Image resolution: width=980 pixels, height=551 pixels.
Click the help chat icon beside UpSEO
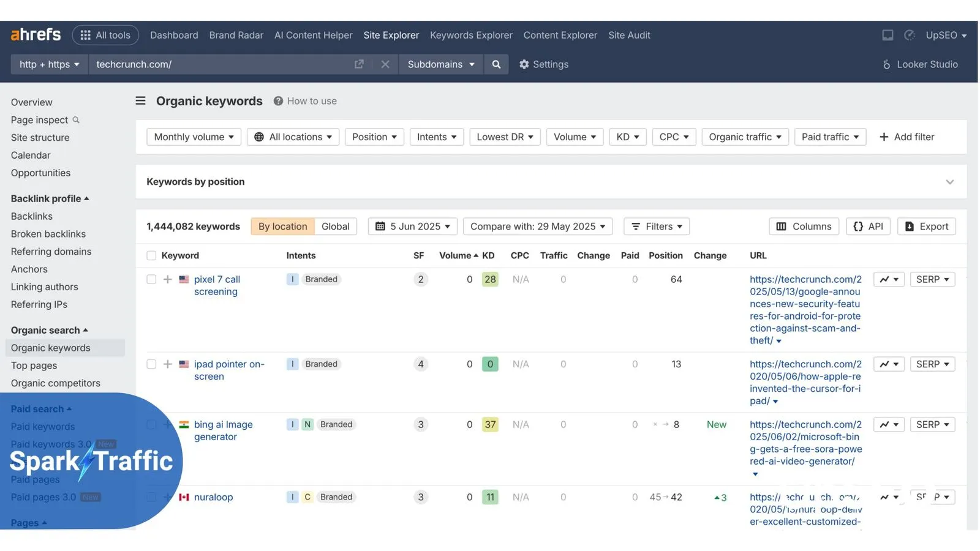[910, 35]
